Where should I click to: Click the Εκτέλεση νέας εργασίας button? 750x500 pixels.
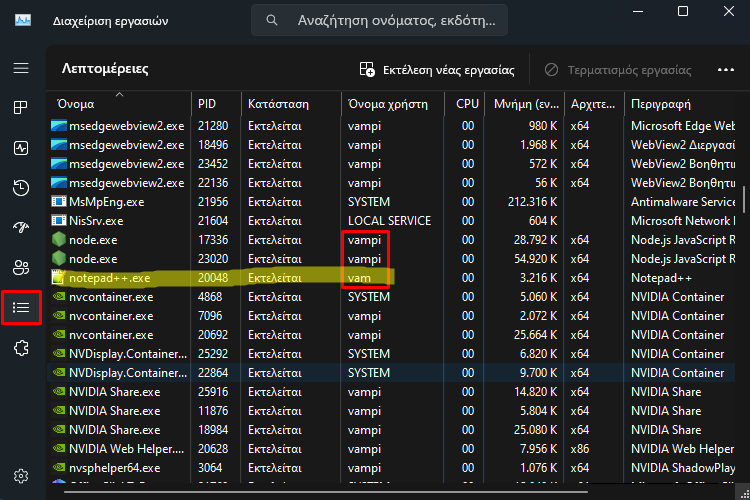437,70
